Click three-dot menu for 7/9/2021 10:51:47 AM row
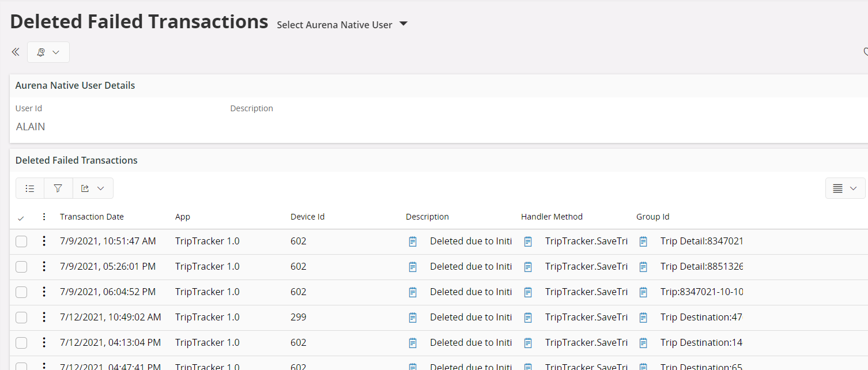This screenshot has width=868, height=370. pos(44,241)
